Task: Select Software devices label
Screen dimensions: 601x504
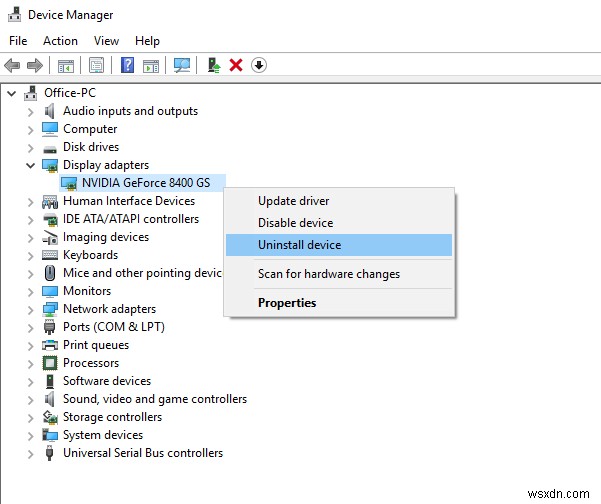Action: 107,381
